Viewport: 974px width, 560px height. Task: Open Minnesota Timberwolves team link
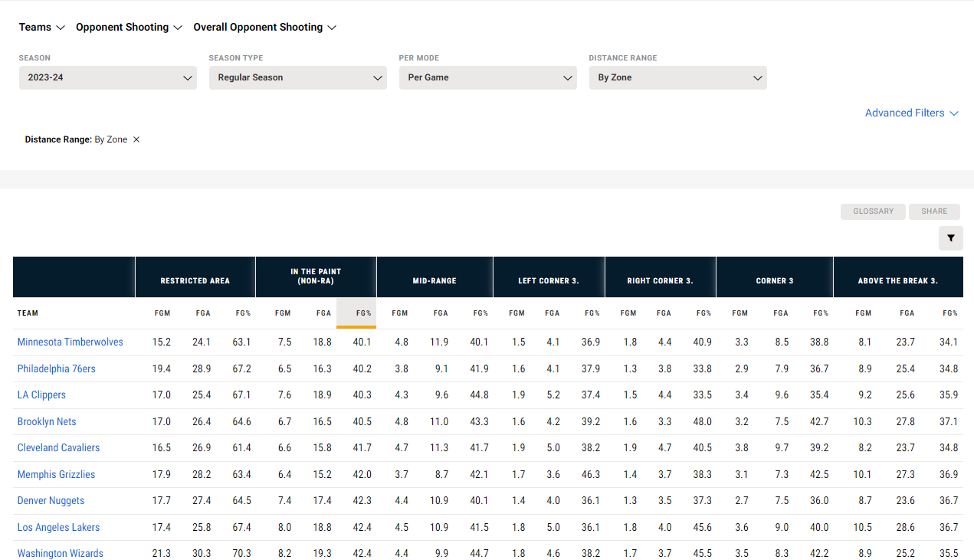click(x=71, y=342)
